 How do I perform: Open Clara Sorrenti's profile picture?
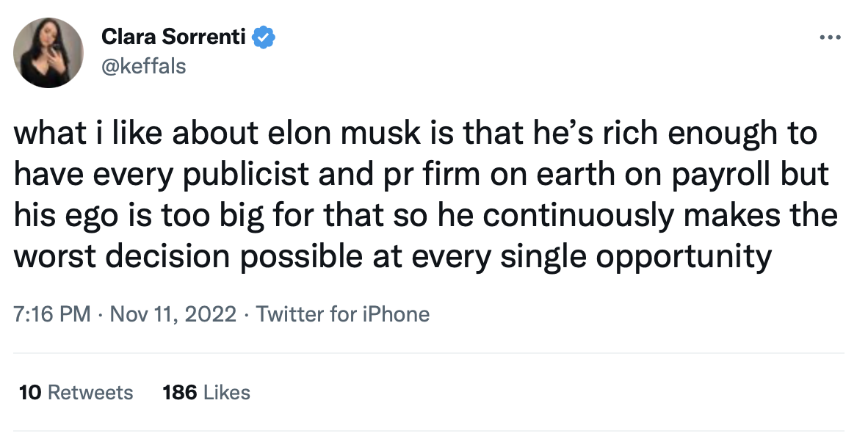[48, 53]
